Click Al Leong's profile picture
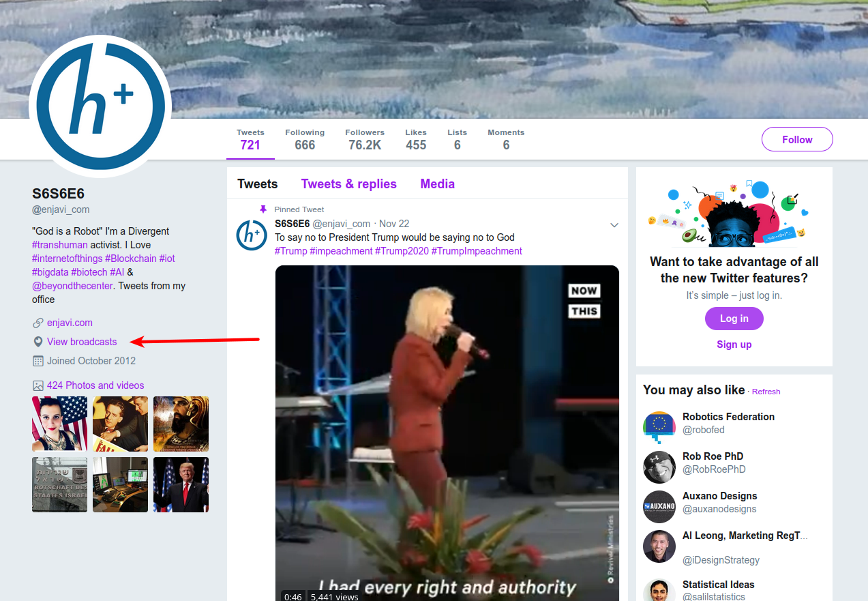The image size is (868, 601). [x=659, y=546]
